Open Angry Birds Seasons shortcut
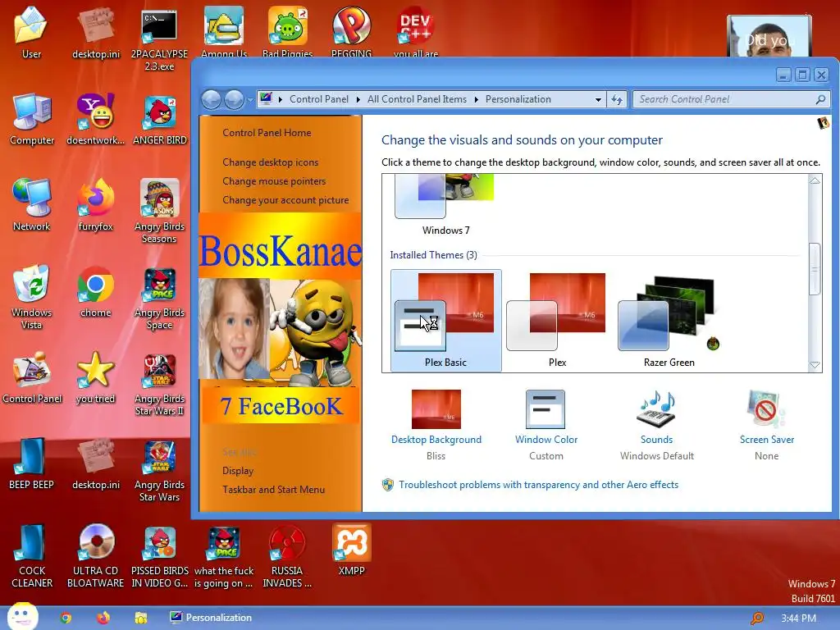Viewport: 840px width, 630px height. [159, 211]
